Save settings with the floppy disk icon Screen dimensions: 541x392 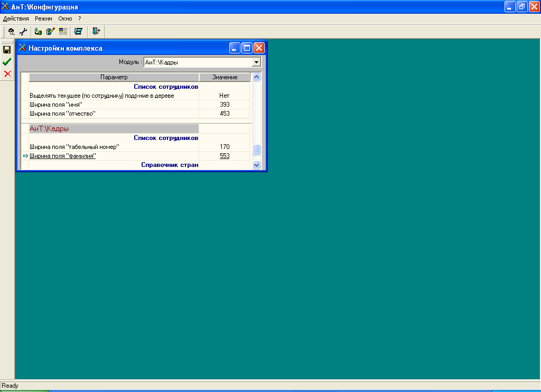click(7, 50)
